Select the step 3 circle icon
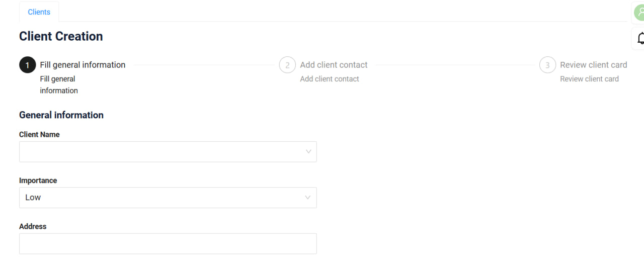 point(547,65)
